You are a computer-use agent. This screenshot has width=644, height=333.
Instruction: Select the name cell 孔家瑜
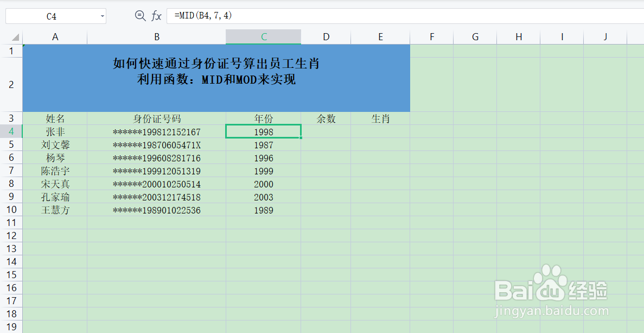pos(55,197)
